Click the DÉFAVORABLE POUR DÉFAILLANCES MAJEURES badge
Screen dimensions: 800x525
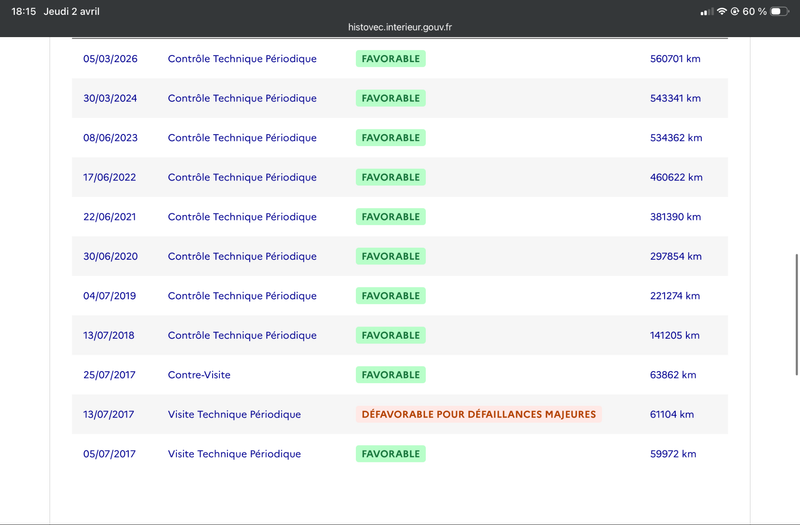479,414
